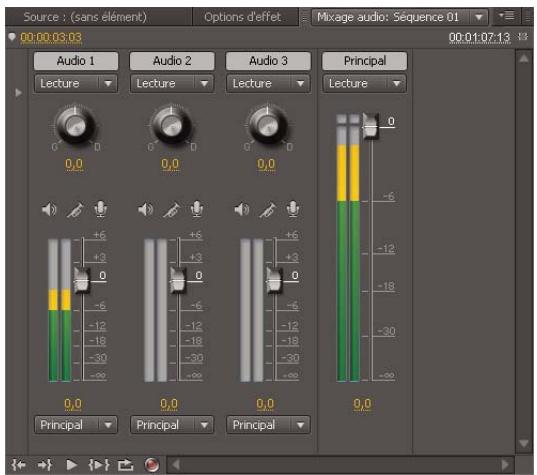The height and width of the screenshot is (475, 537).
Task: Click the Audio 1 volume fader
Action: [x=82, y=281]
